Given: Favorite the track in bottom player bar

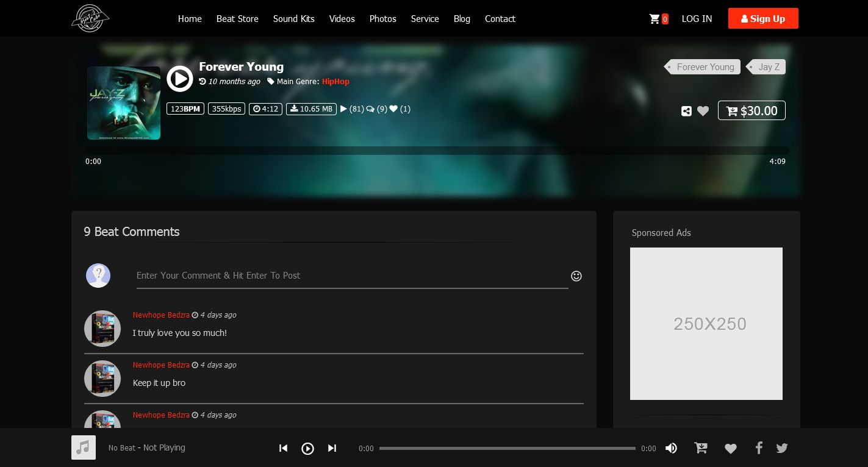Looking at the screenshot, I should tap(730, 449).
